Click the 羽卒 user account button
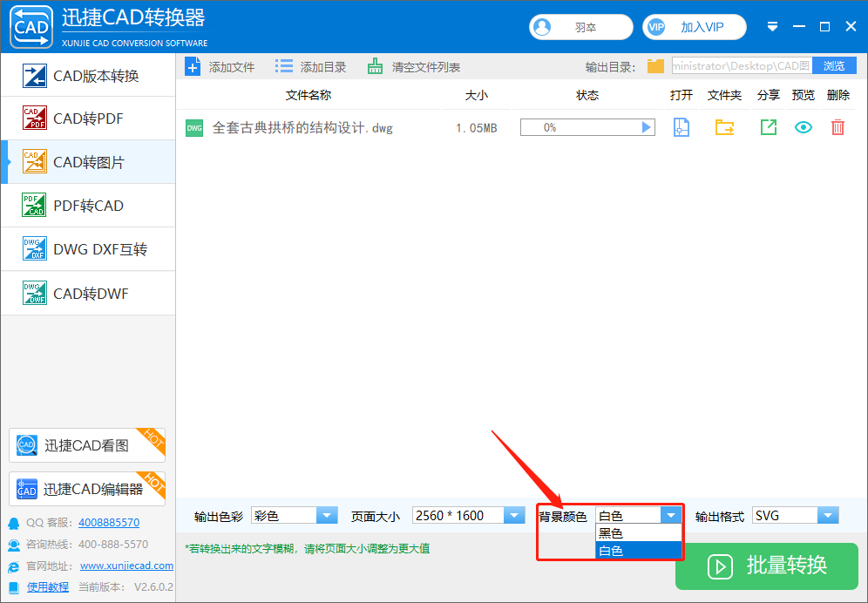868x603 pixels. click(580, 27)
